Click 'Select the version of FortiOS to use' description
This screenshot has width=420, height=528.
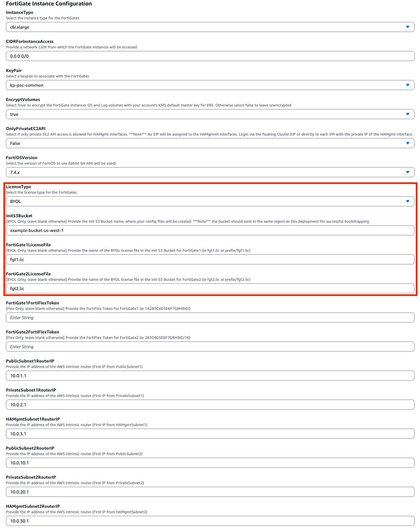point(61,163)
